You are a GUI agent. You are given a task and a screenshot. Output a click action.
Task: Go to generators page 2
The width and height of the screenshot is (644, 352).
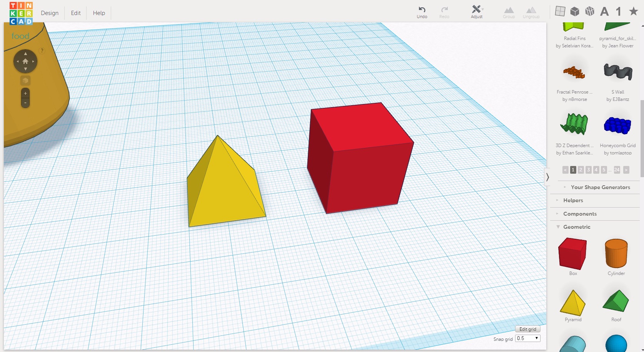(x=581, y=170)
